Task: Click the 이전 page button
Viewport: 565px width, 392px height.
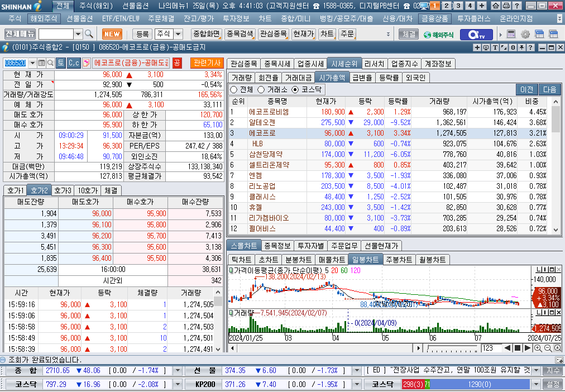Action: (527, 89)
